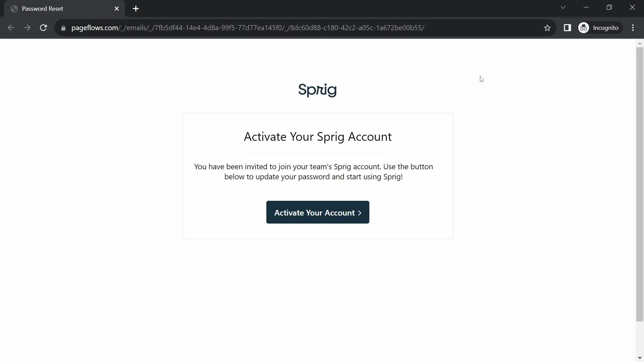Toggle the Incognito browsing mode
Screen dimensions: 644x362
click(600, 27)
